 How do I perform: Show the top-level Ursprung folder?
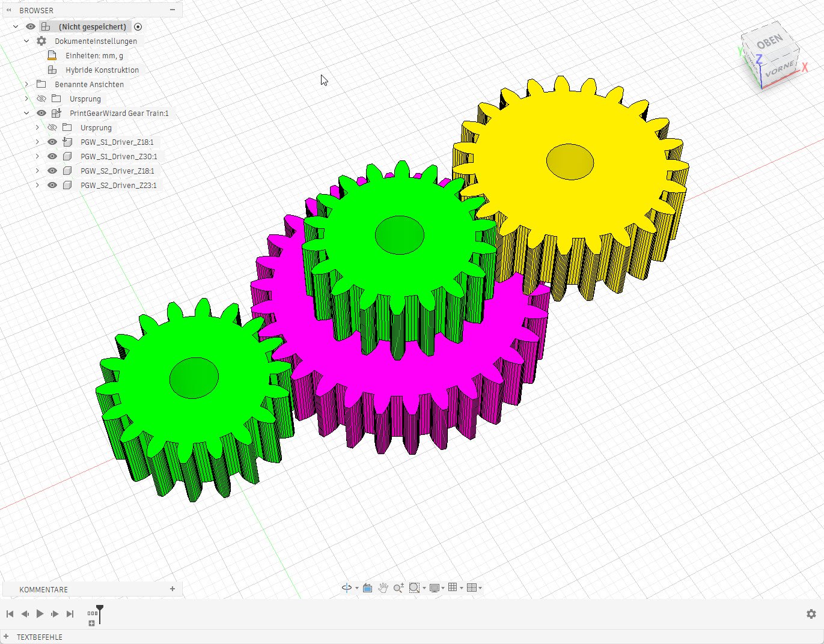41,99
